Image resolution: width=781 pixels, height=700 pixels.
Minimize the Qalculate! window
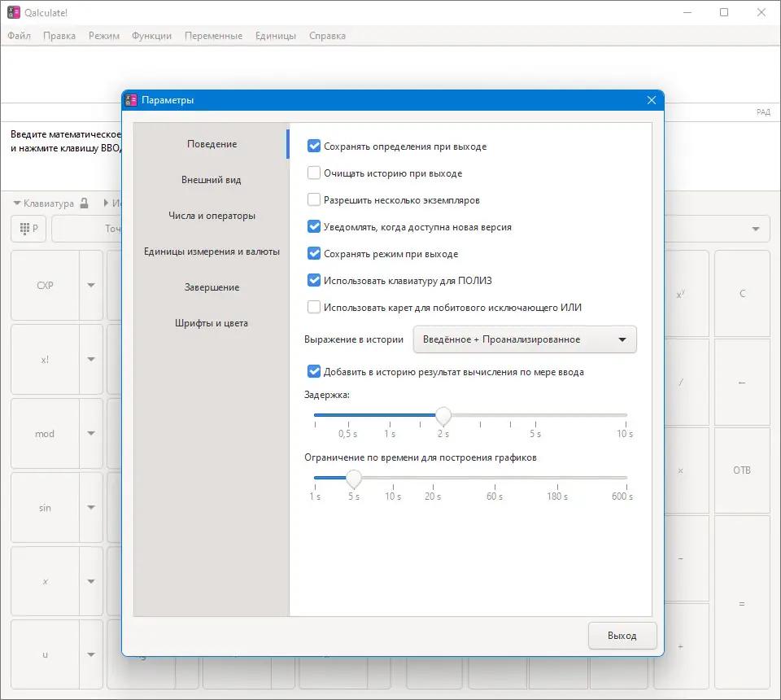pyautogui.click(x=687, y=12)
